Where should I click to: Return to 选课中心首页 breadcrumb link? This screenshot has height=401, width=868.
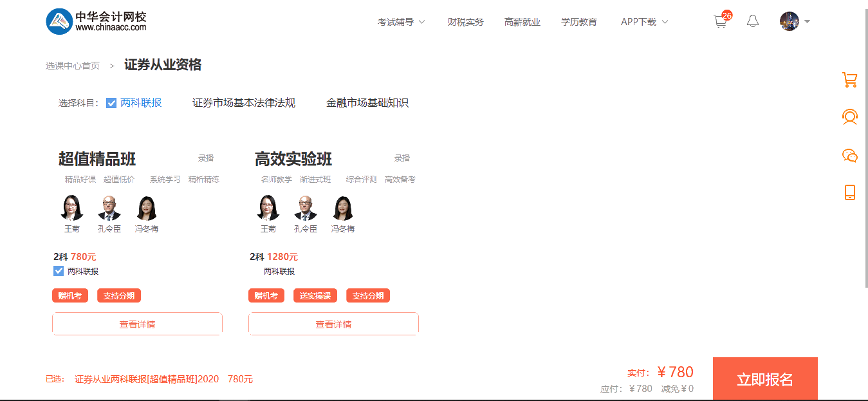point(71,65)
